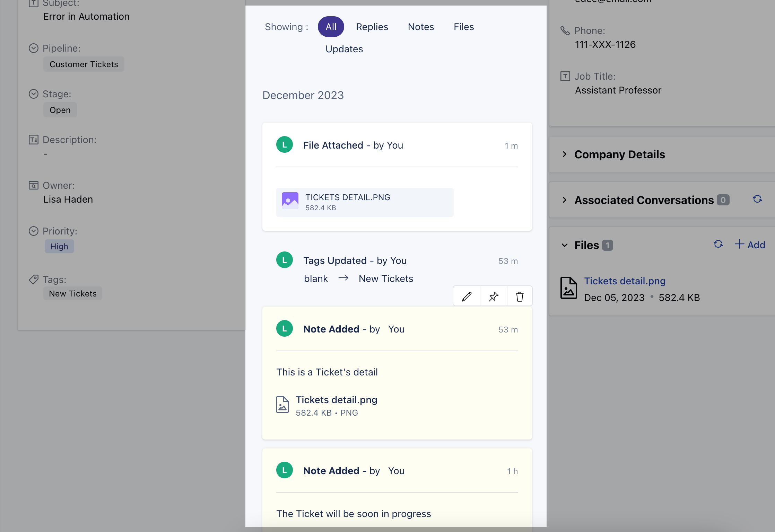Viewport: 775px width, 532px height.
Task: Expand Associated Conversations section
Action: 565,200
